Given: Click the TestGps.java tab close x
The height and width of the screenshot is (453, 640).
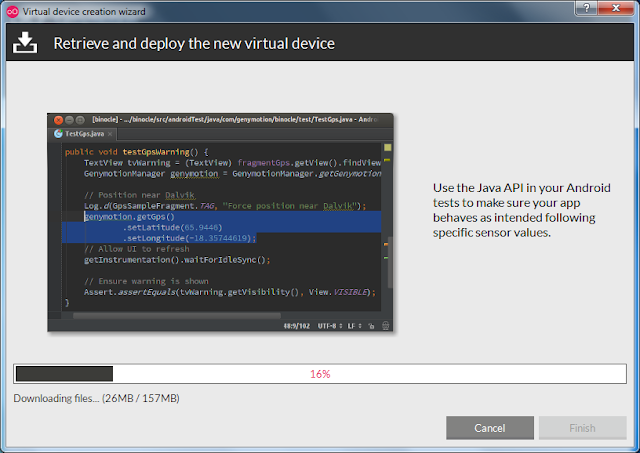Looking at the screenshot, I should [x=110, y=134].
